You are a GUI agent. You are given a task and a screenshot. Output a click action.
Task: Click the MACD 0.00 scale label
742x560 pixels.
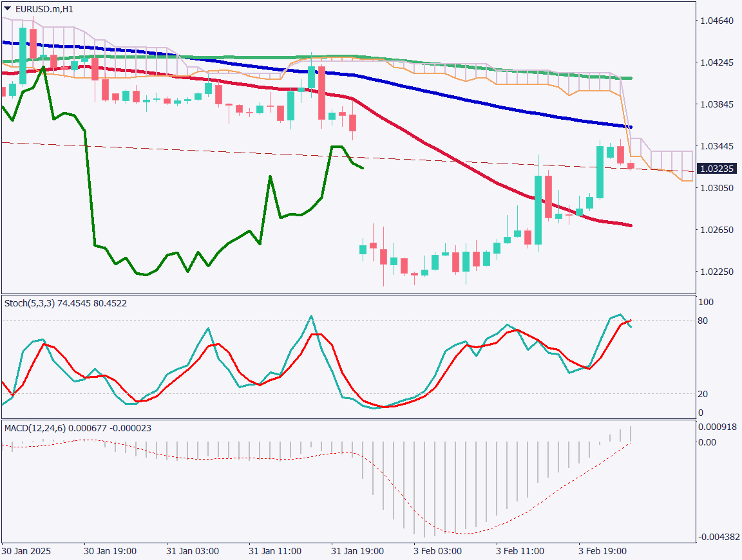click(x=707, y=442)
